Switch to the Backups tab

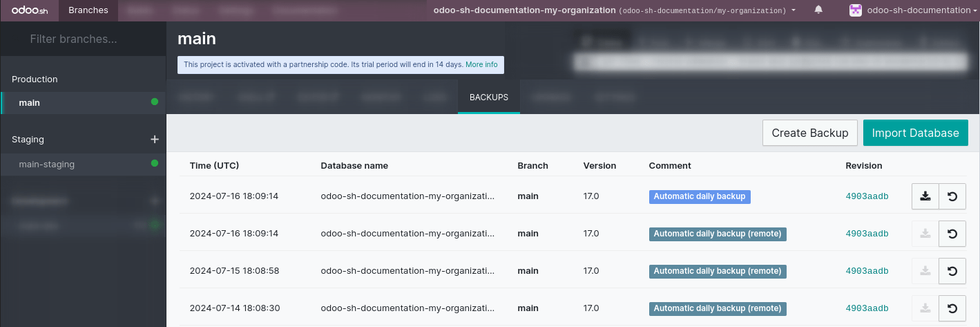click(489, 97)
